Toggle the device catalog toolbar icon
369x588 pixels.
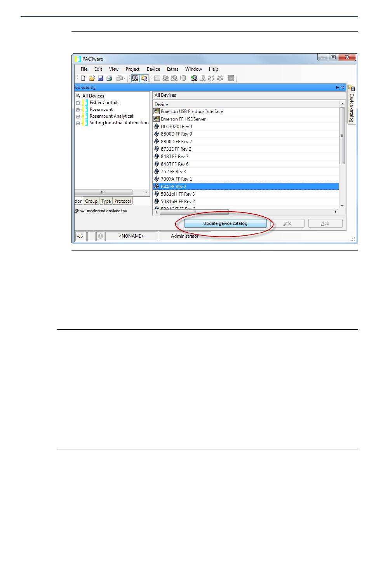[144, 78]
